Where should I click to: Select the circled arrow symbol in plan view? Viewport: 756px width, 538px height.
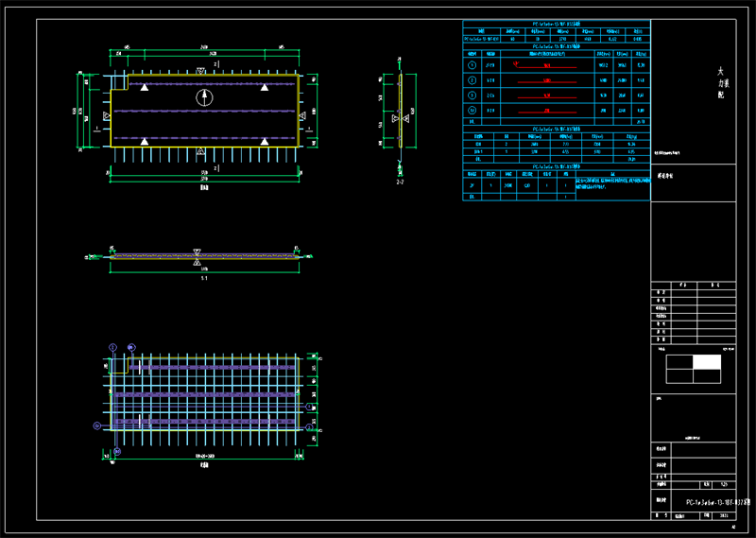click(x=204, y=97)
